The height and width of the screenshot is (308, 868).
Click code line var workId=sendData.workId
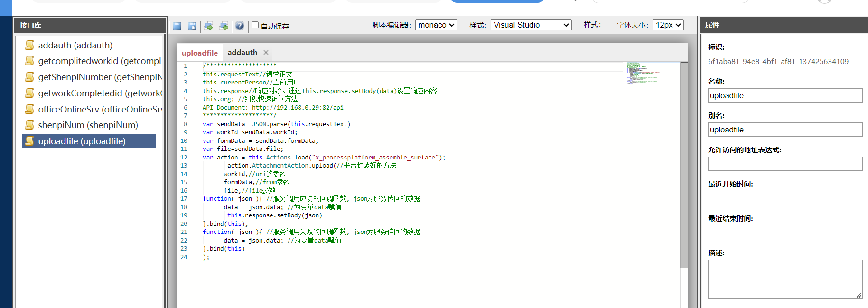(x=250, y=132)
